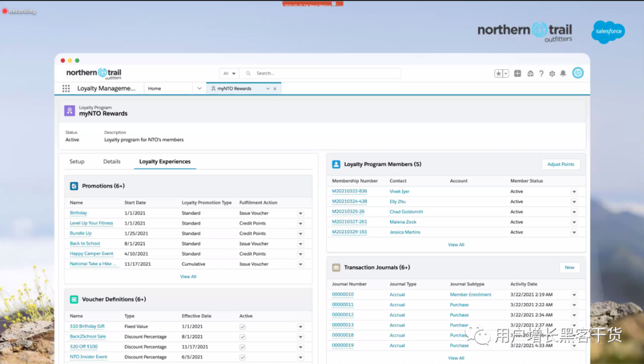Open row actions for member Vivek Iyer

574,192
